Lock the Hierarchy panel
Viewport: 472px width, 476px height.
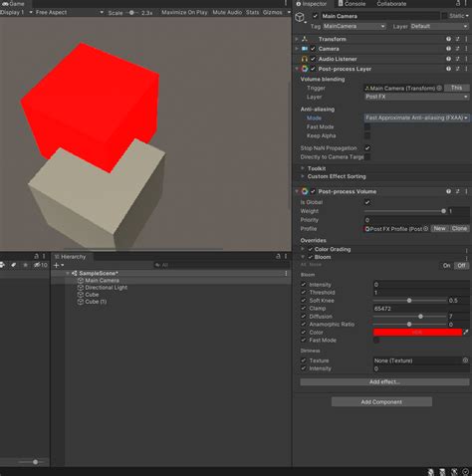(278, 256)
